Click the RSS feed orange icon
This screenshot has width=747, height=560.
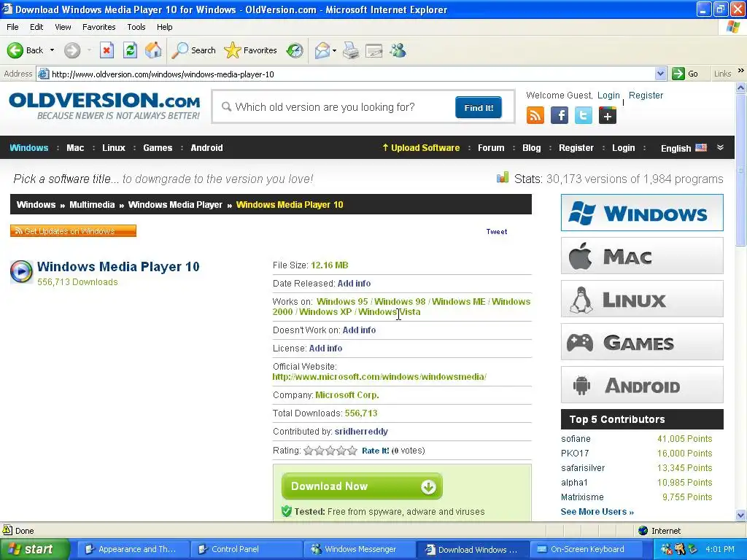pyautogui.click(x=535, y=115)
